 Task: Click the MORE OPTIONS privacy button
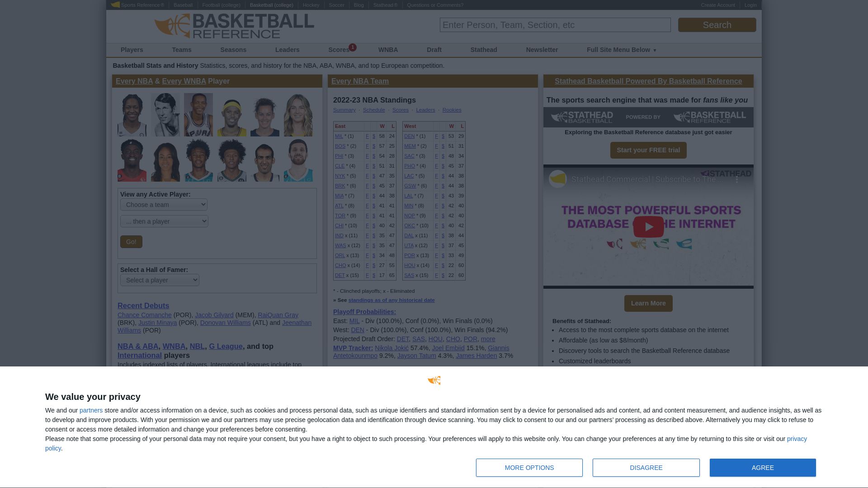(x=529, y=468)
